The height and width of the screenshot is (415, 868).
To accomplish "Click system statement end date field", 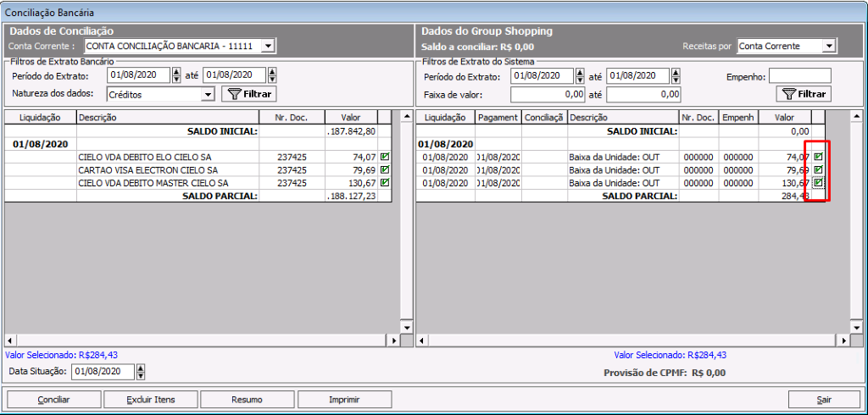I will pyautogui.click(x=638, y=75).
